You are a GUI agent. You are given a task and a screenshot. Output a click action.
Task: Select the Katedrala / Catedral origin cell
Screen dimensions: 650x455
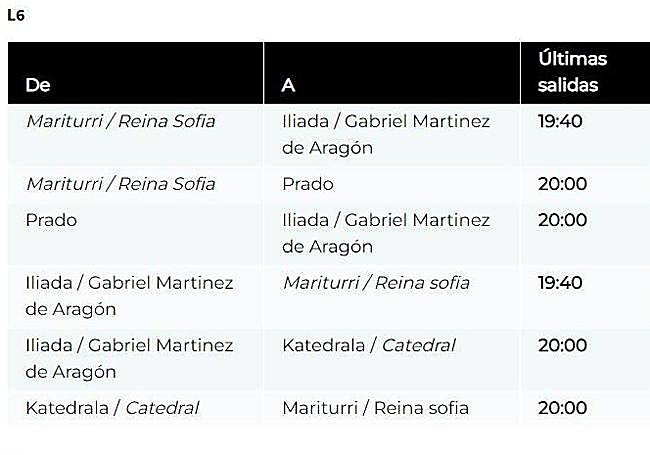pos(112,408)
